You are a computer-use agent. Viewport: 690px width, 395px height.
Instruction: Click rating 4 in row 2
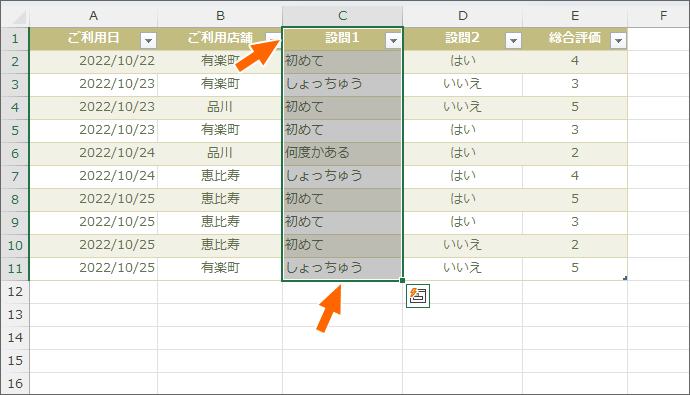[575, 62]
